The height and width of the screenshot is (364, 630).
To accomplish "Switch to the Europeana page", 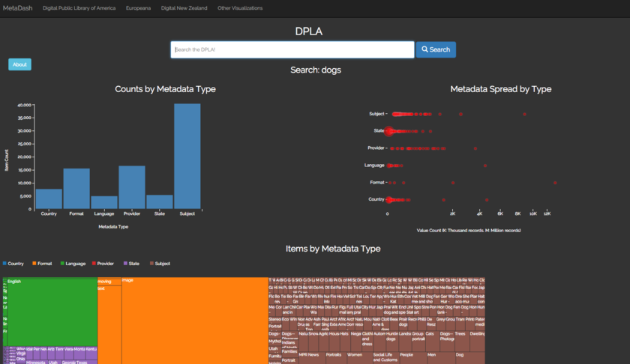I will tap(138, 8).
